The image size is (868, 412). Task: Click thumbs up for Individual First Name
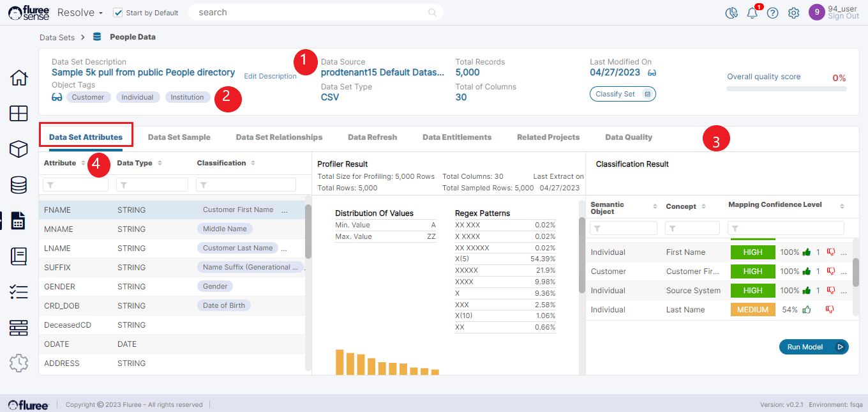[x=806, y=252]
